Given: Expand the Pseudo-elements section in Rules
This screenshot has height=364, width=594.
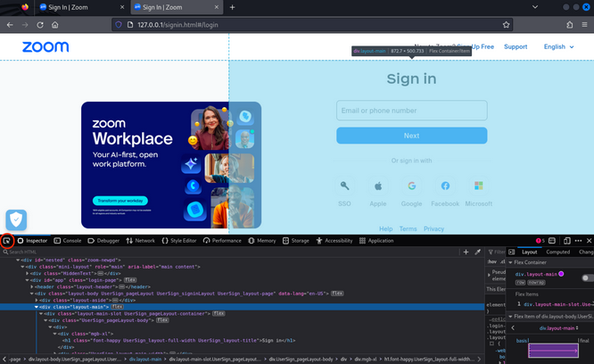Looking at the screenshot, I should point(489,275).
